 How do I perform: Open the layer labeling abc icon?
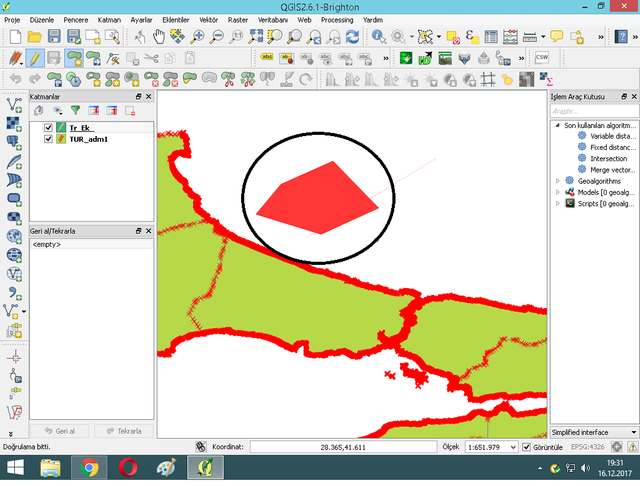point(267,58)
